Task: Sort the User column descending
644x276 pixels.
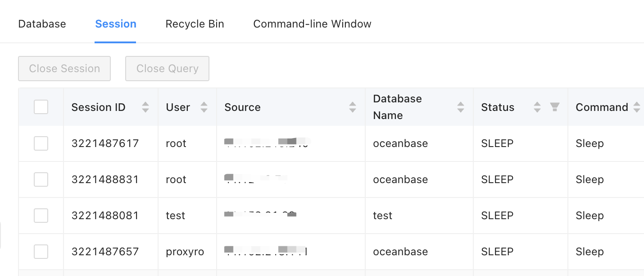Action: point(204,110)
